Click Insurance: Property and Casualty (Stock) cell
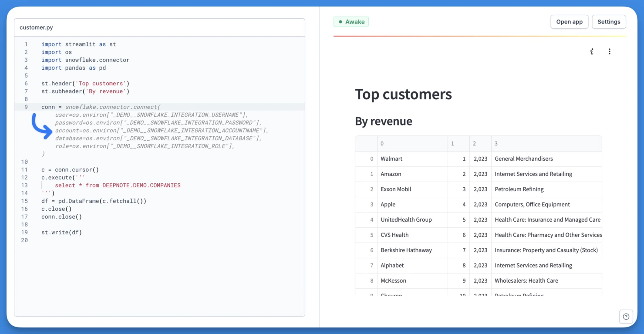 (546, 250)
